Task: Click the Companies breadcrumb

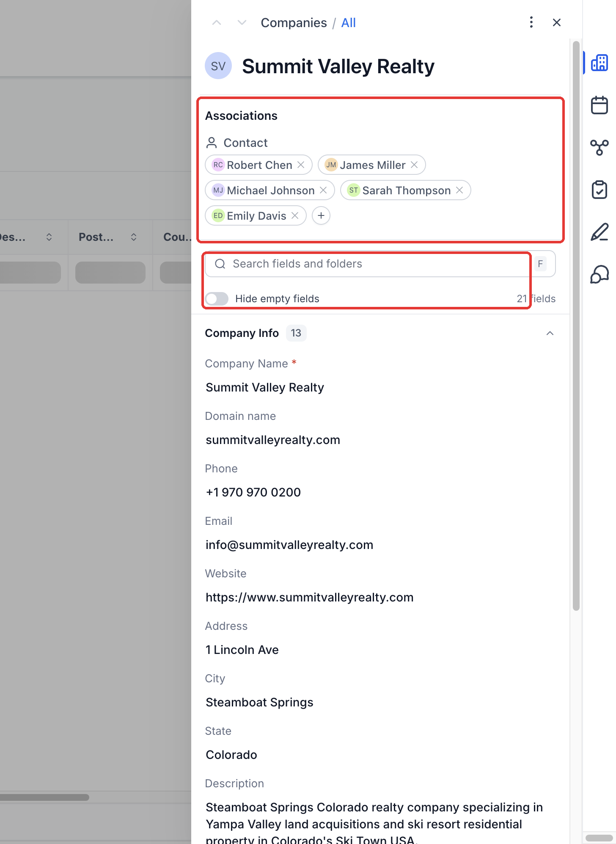Action: tap(294, 23)
